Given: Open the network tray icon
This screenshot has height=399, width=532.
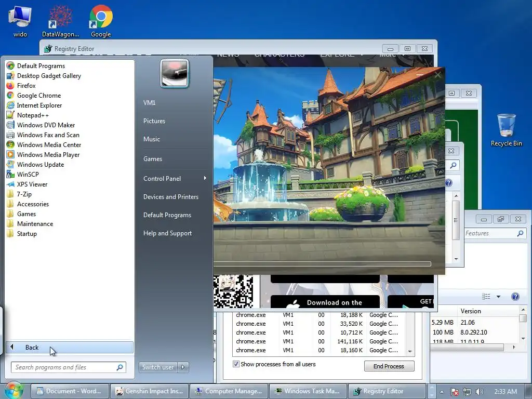Looking at the screenshot, I should coord(467,392).
